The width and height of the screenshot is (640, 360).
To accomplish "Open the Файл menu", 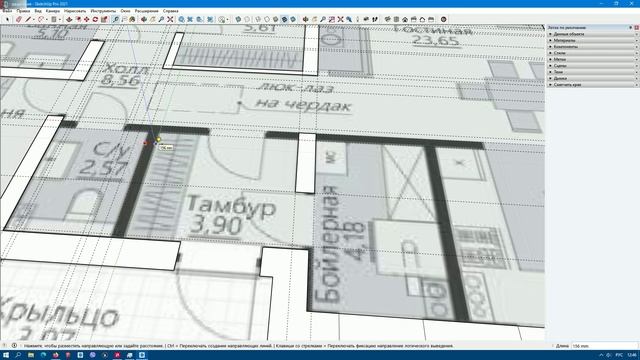I will tap(7, 11).
